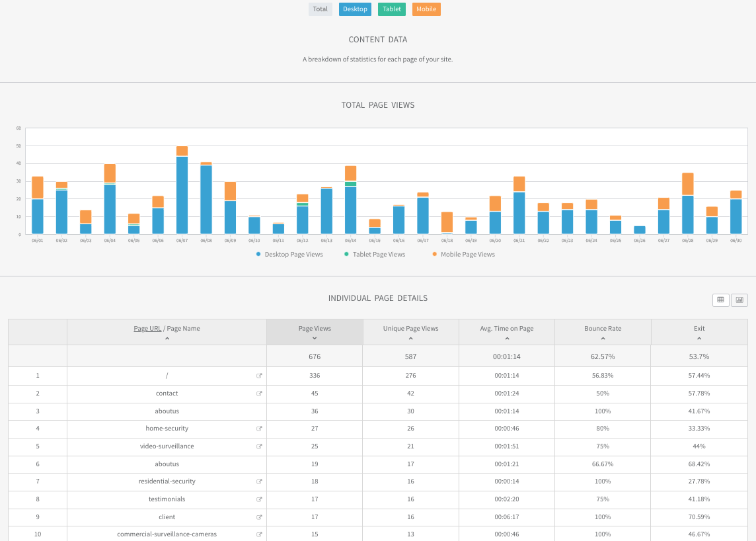Select the Tablet filter tab
The height and width of the screenshot is (541, 756).
click(x=392, y=9)
